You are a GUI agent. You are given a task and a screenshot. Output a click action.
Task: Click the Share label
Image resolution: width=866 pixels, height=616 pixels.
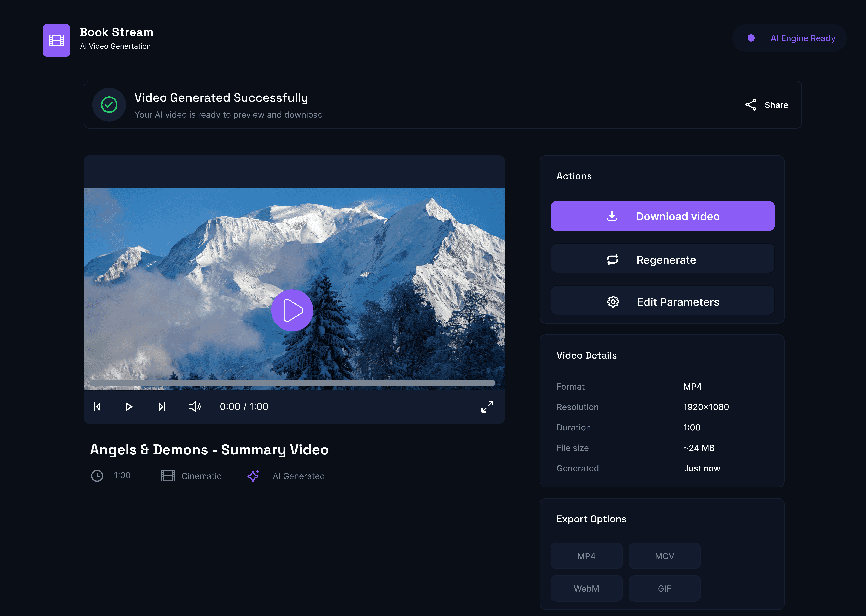click(776, 105)
